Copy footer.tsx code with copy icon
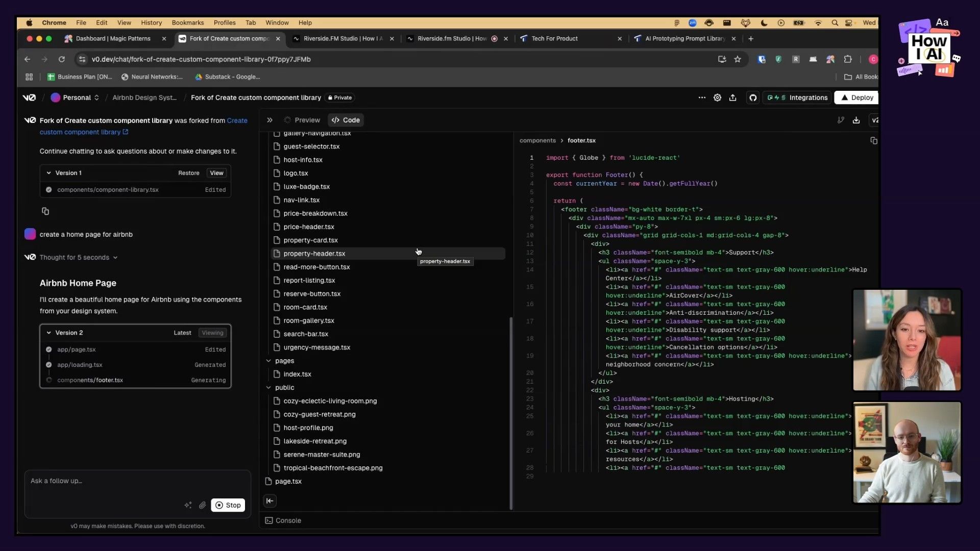This screenshot has height=551, width=980. tap(873, 140)
